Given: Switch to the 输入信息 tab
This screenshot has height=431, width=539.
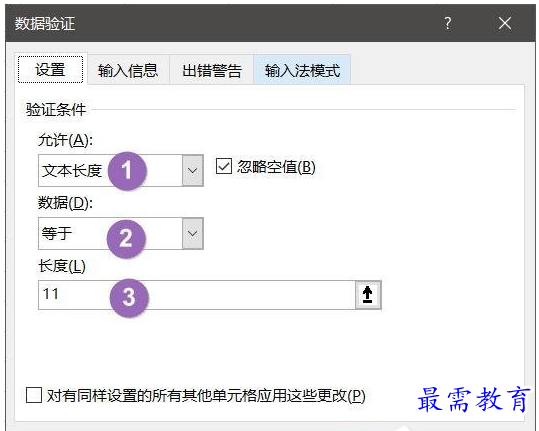Looking at the screenshot, I should (x=128, y=70).
